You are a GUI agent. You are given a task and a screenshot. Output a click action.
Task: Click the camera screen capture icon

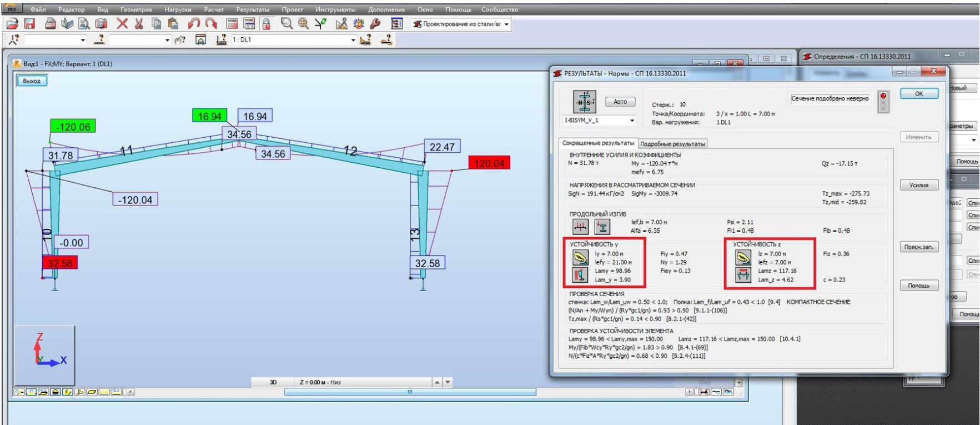[x=101, y=23]
